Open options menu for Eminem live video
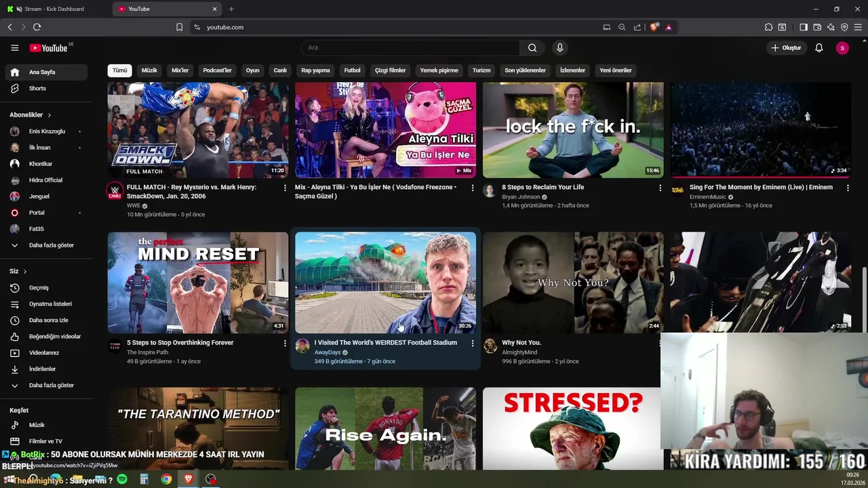 click(x=848, y=188)
